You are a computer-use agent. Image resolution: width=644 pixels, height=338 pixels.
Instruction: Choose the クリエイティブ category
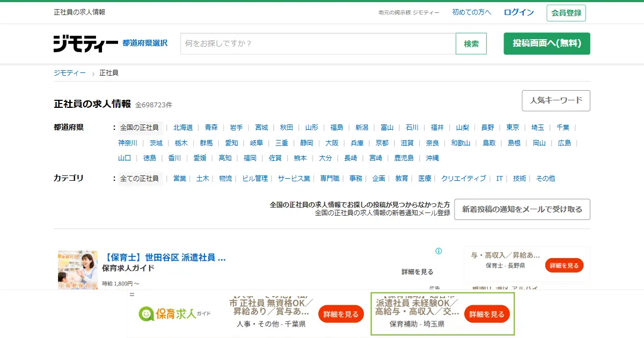(x=464, y=179)
